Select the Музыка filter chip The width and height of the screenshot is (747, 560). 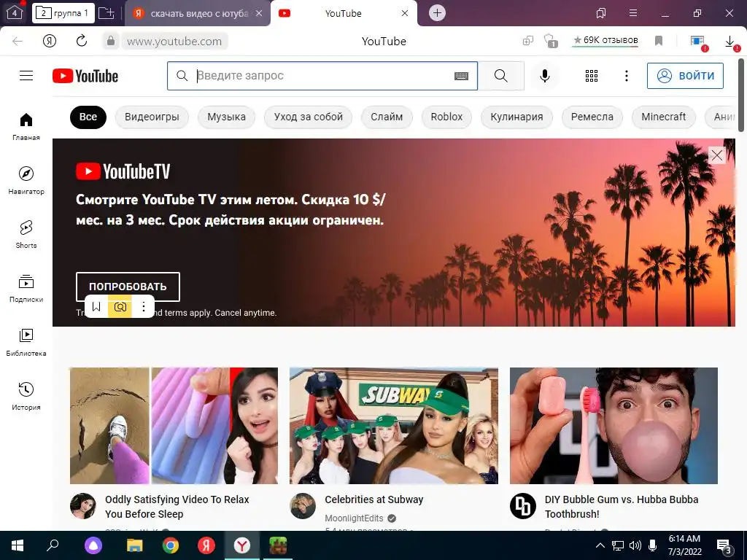pos(226,117)
